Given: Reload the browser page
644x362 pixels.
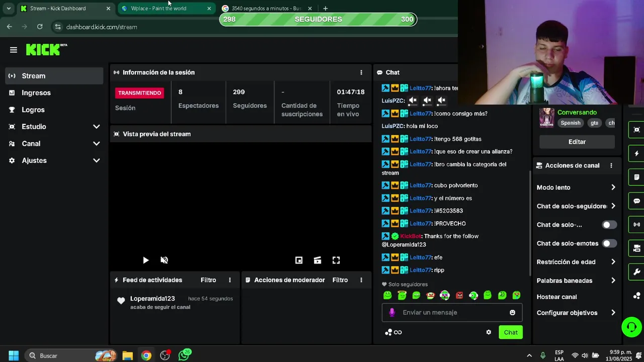Looking at the screenshot, I should pyautogui.click(x=40, y=27).
